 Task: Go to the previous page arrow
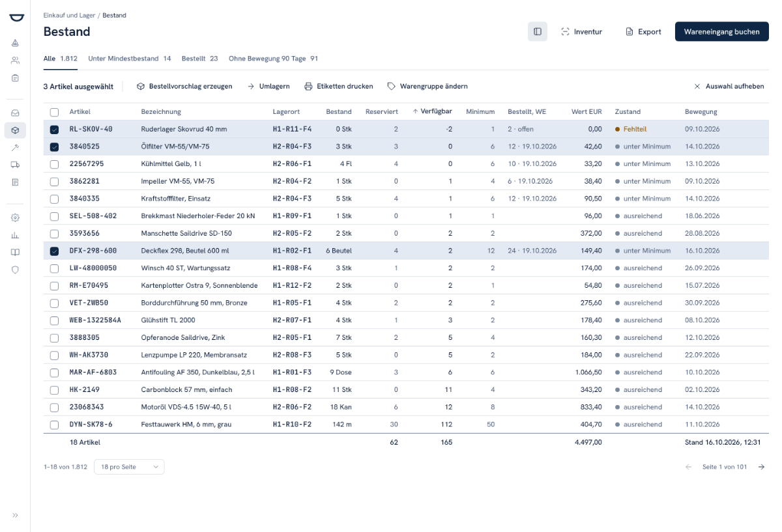pos(689,467)
